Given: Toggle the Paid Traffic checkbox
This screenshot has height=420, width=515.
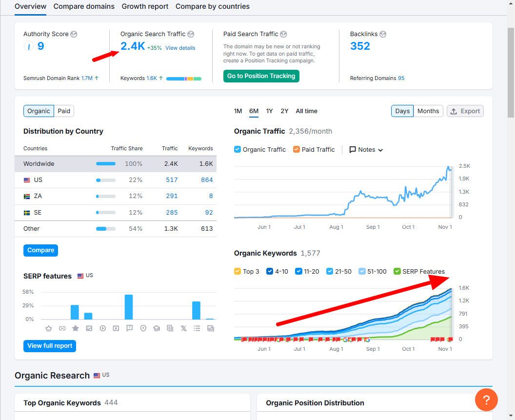Looking at the screenshot, I should pyautogui.click(x=296, y=150).
